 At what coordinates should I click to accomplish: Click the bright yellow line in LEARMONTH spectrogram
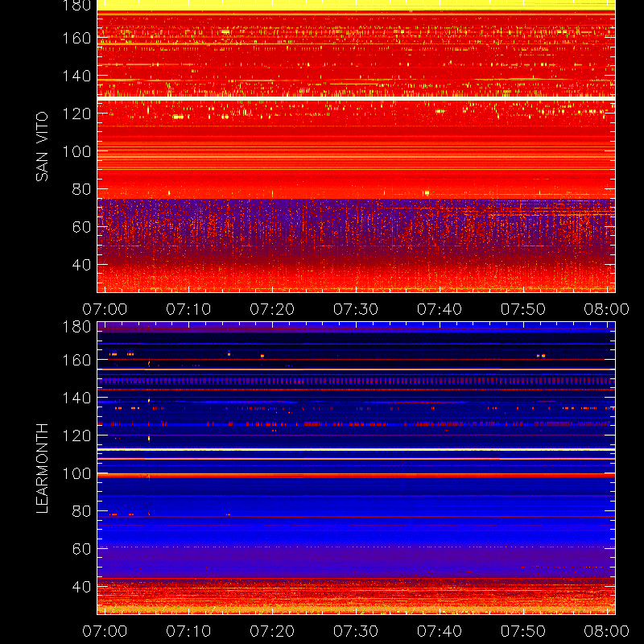click(356, 450)
